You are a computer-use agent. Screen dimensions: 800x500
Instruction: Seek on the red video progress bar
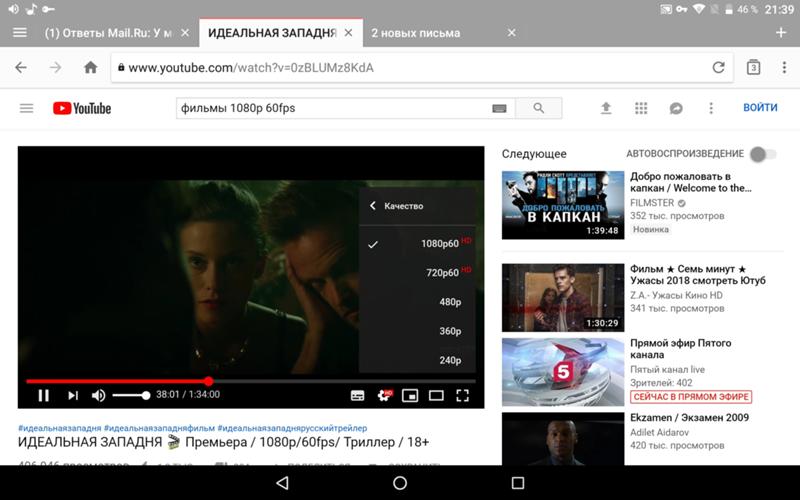tap(251, 381)
